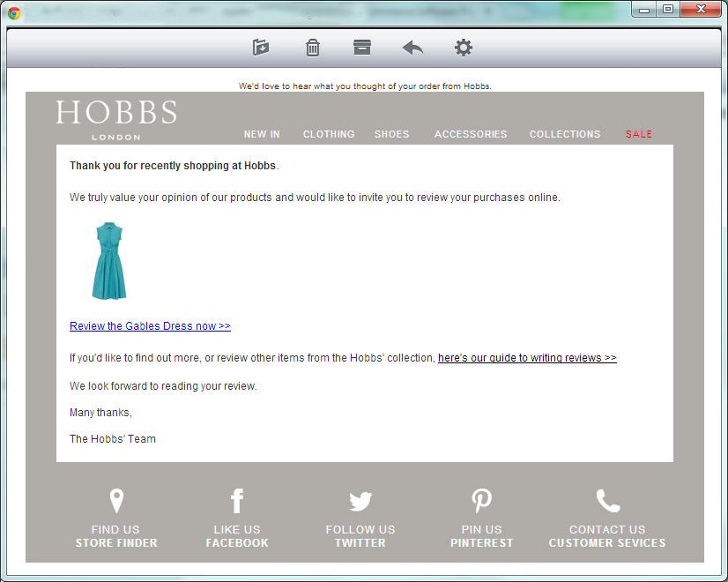Click the 'Many thanks,' line
Image resolution: width=728 pixels, height=582 pixels.
[100, 413]
